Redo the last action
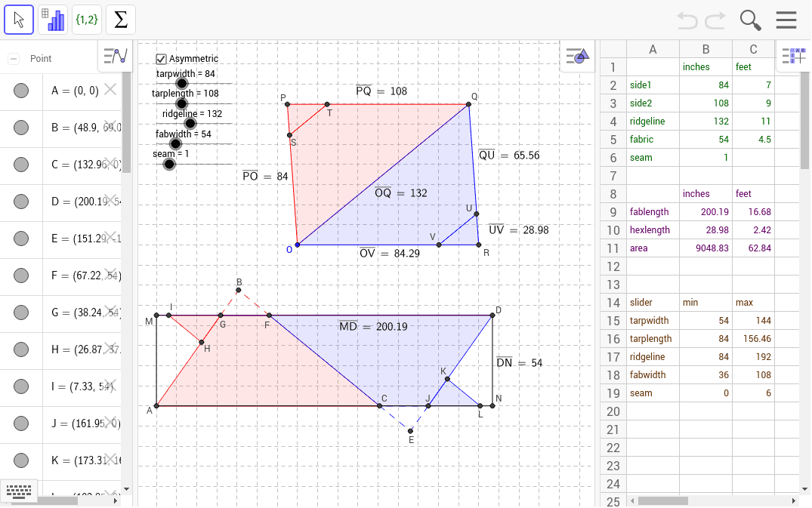Screen dimensions: 812x508 [x=715, y=20]
